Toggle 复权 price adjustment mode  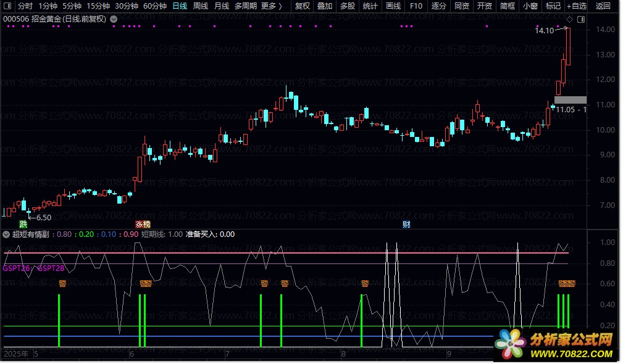click(x=303, y=6)
